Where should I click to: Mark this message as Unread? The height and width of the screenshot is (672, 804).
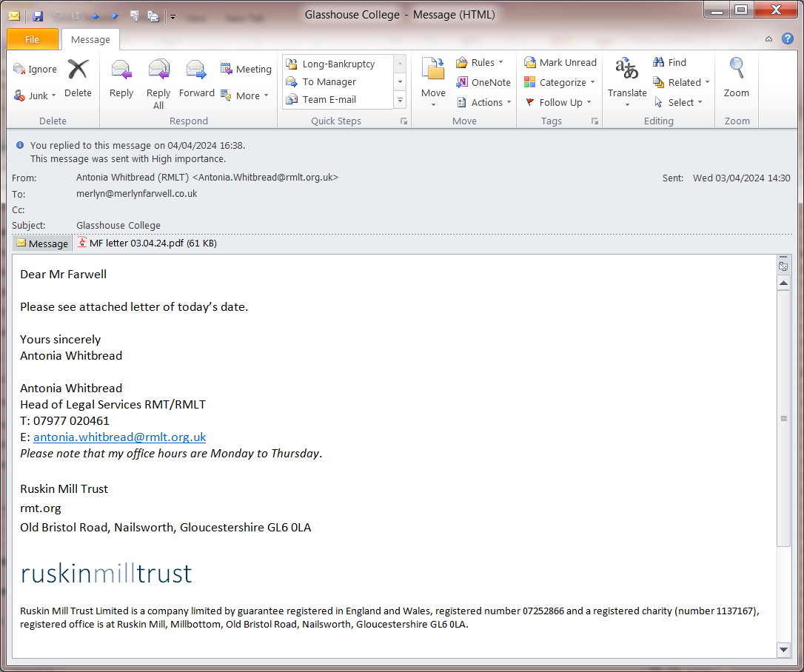[x=560, y=62]
